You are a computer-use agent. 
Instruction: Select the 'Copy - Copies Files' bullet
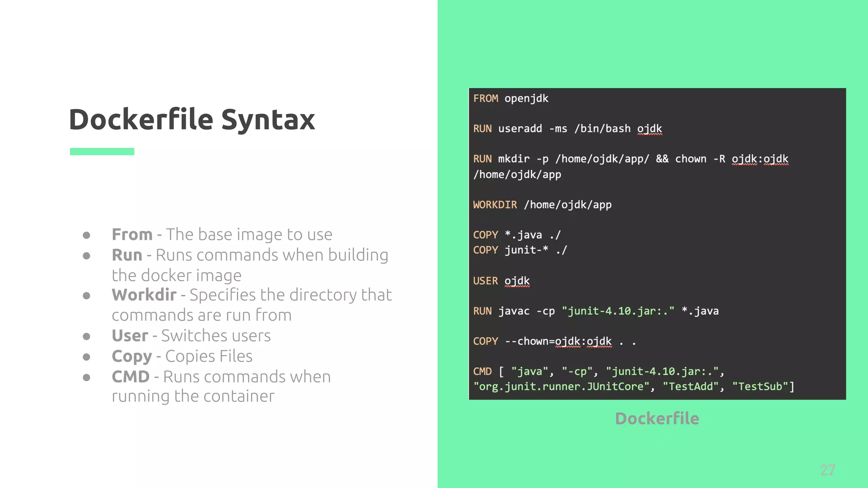(x=182, y=356)
